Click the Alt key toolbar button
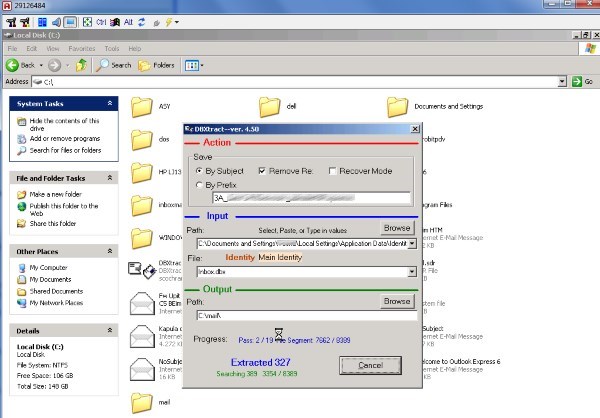The height and width of the screenshot is (418, 600). click(x=128, y=22)
